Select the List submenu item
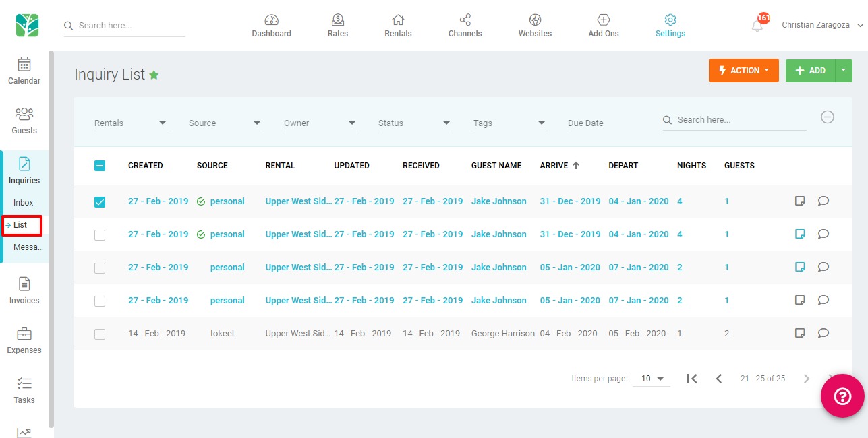The image size is (868, 438). coord(20,225)
